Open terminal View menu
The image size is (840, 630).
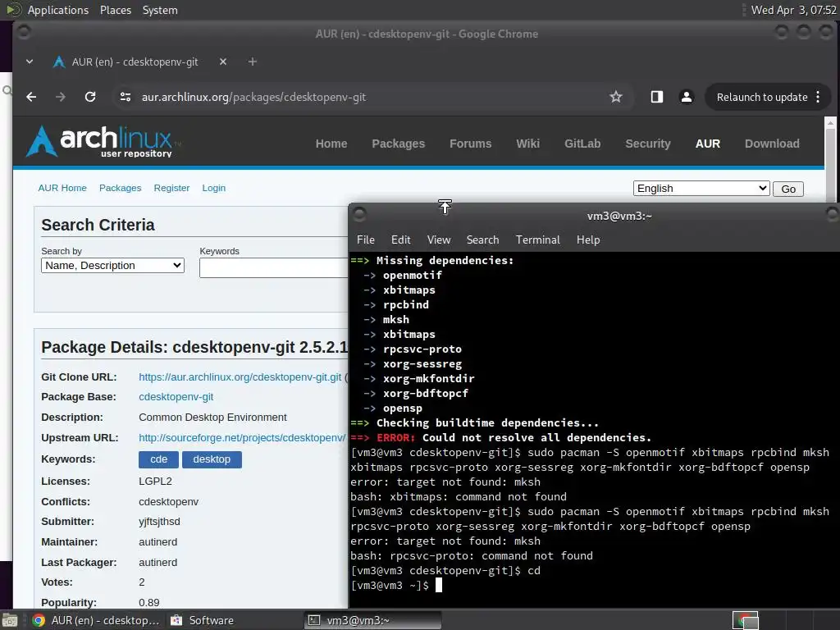click(x=439, y=240)
